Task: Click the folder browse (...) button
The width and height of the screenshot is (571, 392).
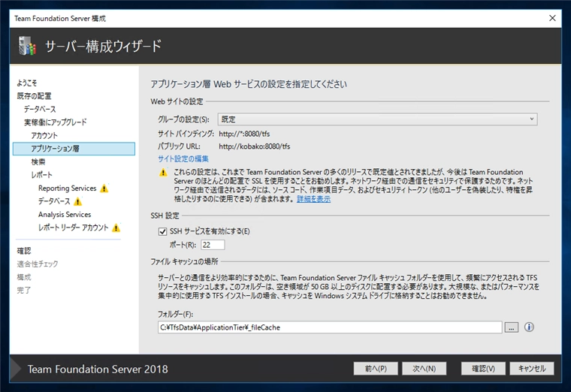Action: (512, 327)
